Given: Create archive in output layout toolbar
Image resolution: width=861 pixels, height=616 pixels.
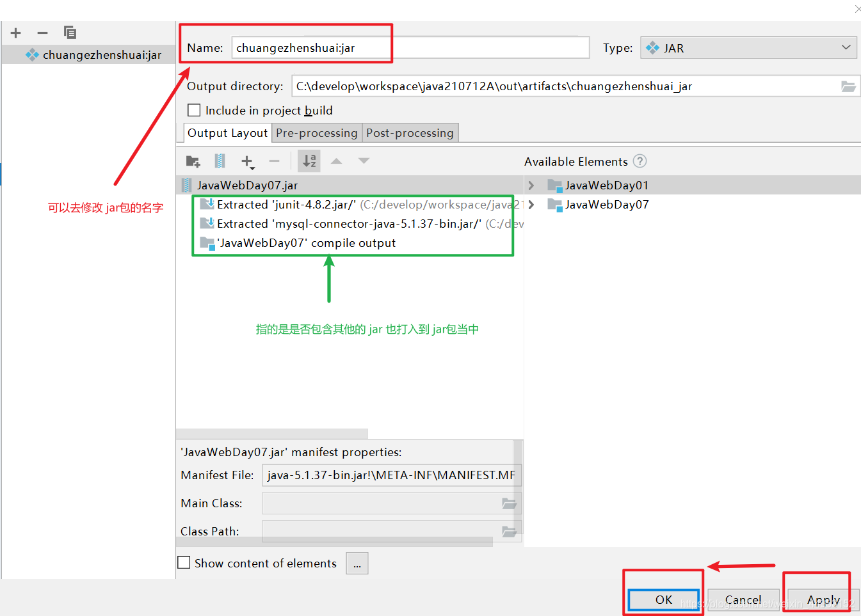Looking at the screenshot, I should pyautogui.click(x=220, y=161).
